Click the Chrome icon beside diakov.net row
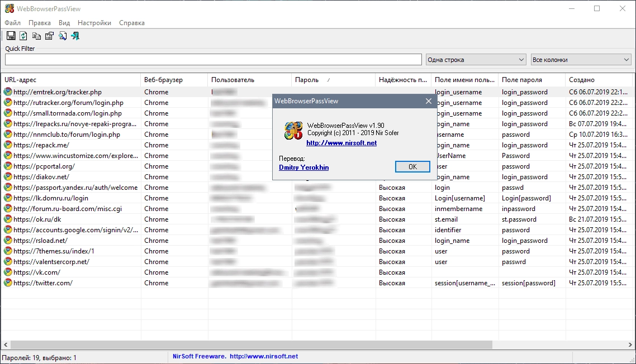This screenshot has height=364, width=636. tap(8, 177)
